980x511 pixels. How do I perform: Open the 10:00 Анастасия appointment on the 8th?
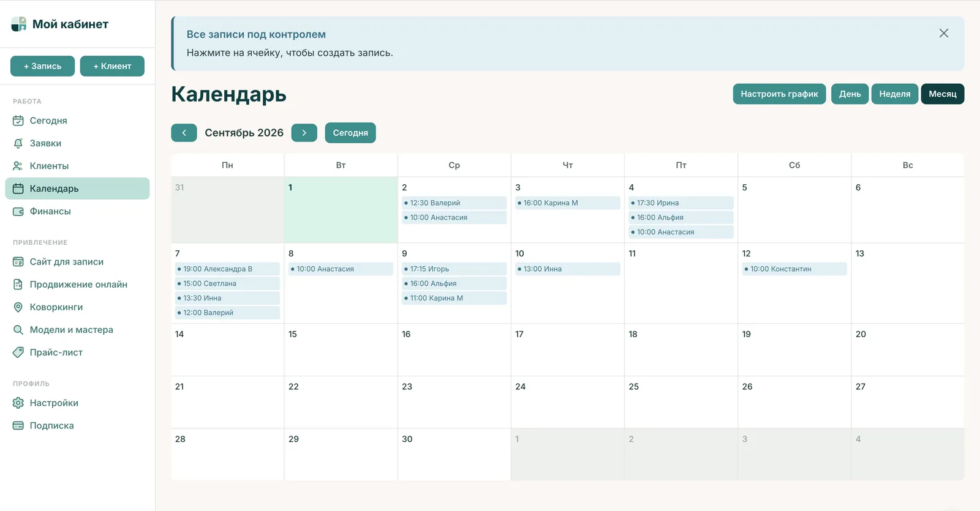coord(341,269)
